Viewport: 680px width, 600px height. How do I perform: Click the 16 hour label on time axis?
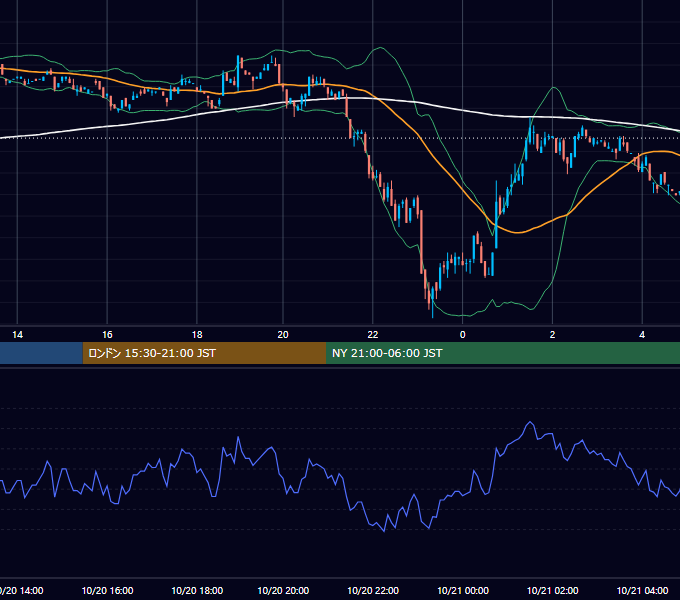pyautogui.click(x=107, y=335)
